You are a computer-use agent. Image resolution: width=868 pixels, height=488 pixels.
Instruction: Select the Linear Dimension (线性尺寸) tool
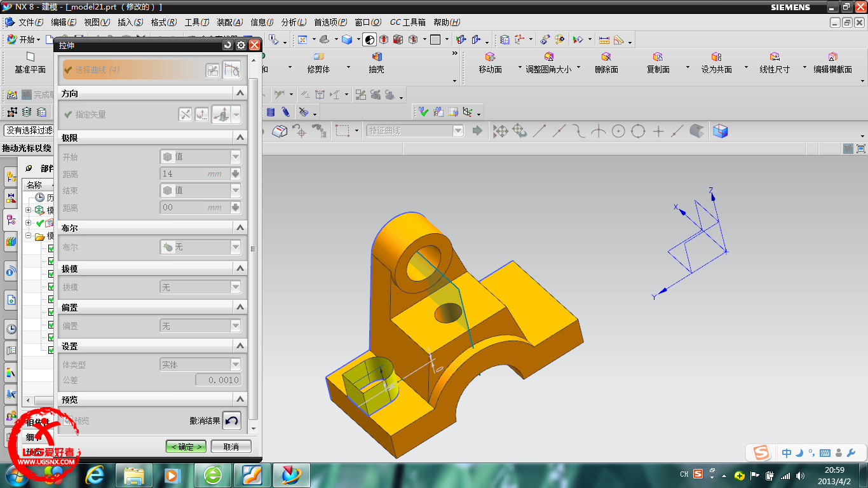coord(775,64)
